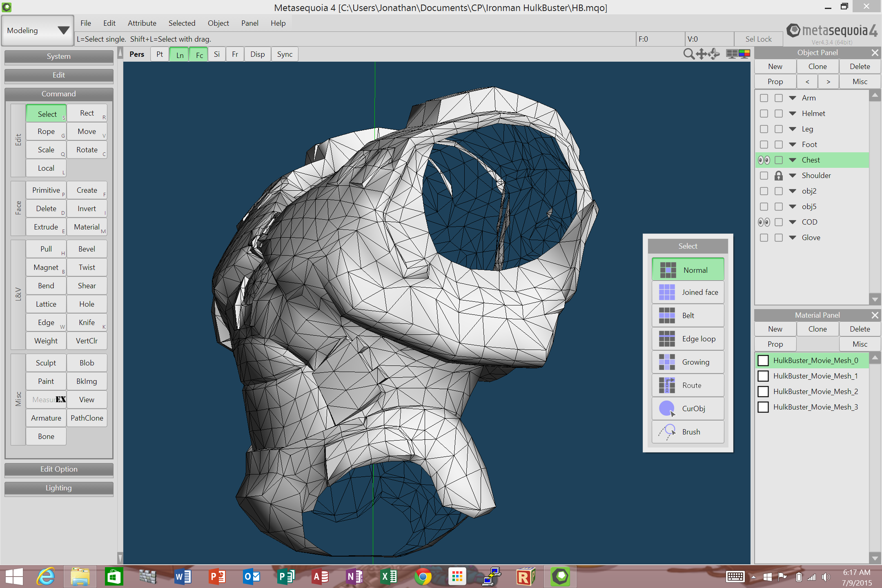Click HulkBuster_Movie_Mesh_3 color swatch
This screenshot has height=588, width=882.
tap(763, 407)
